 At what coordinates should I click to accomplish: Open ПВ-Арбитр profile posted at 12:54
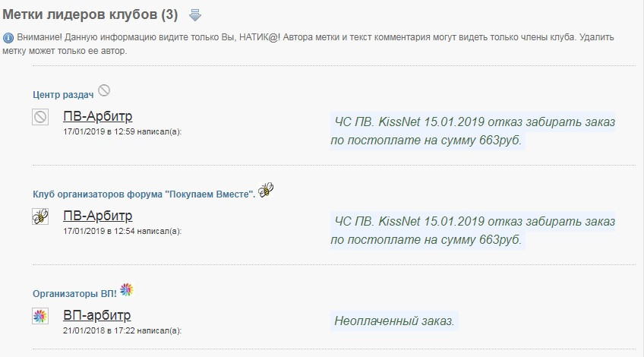(98, 216)
